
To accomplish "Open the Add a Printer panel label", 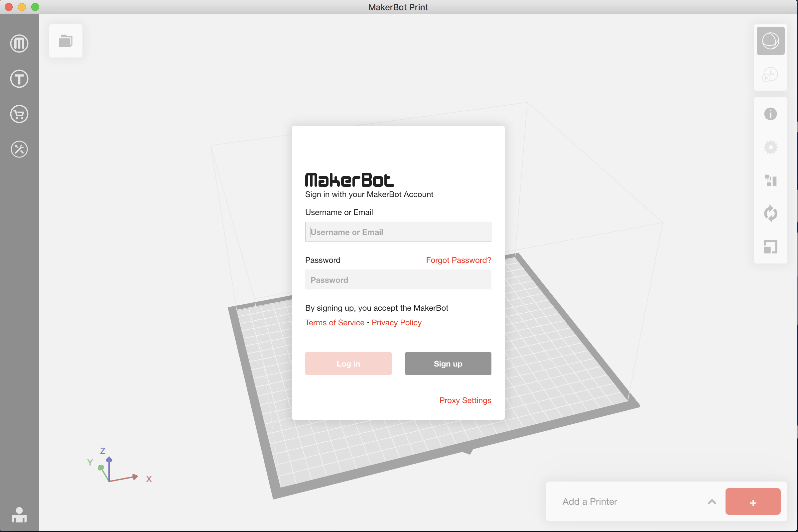I will 589,501.
